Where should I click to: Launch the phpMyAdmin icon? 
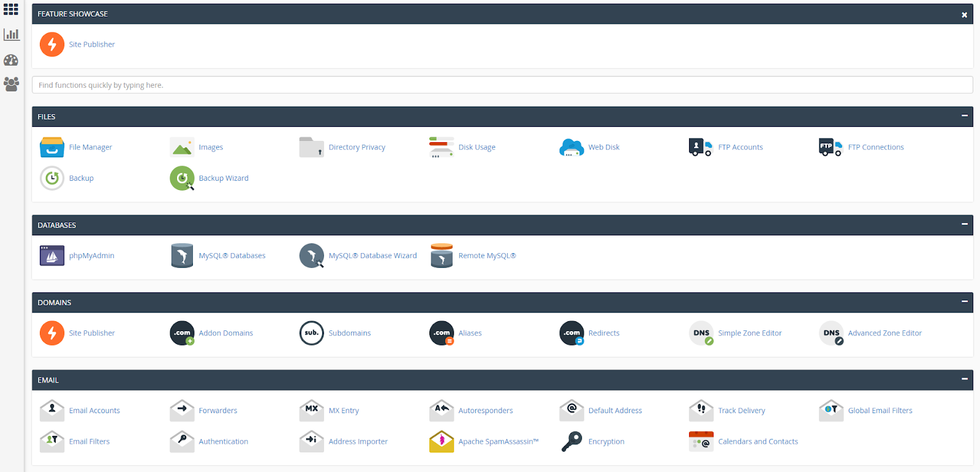pos(52,256)
